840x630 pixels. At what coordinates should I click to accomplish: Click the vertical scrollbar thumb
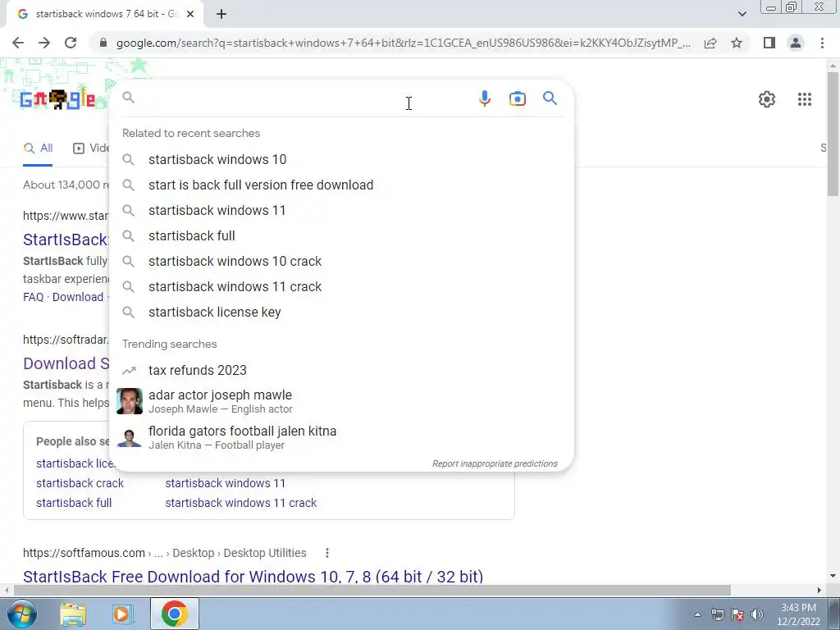833,134
